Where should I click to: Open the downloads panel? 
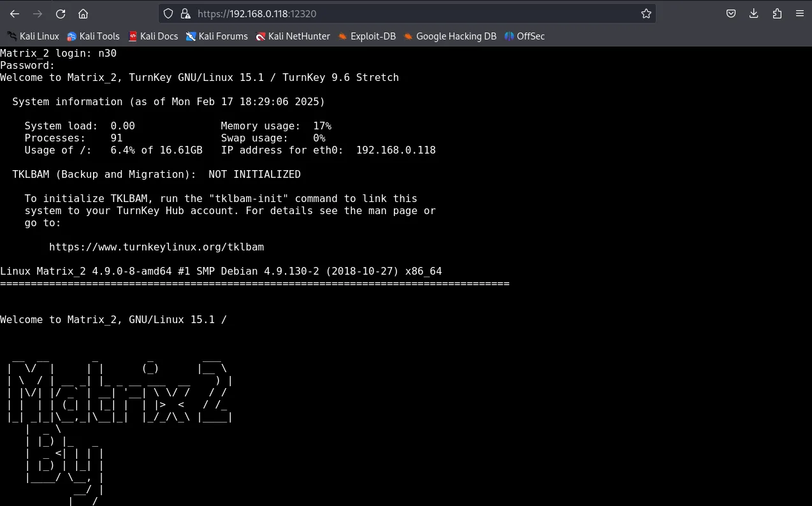click(754, 13)
